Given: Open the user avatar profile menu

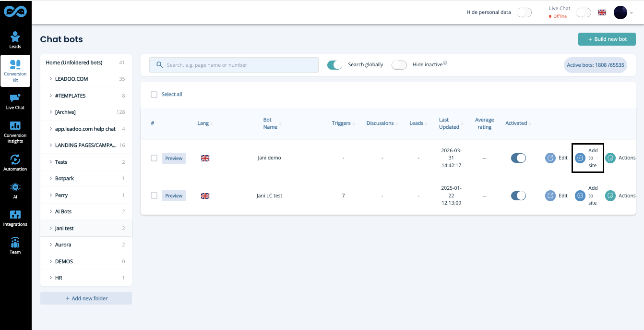Looking at the screenshot, I should [620, 12].
